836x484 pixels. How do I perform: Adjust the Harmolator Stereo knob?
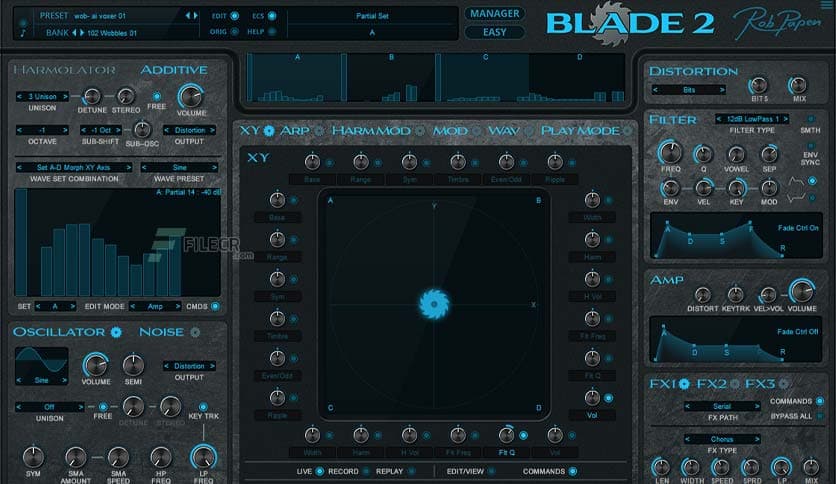pyautogui.click(x=126, y=96)
